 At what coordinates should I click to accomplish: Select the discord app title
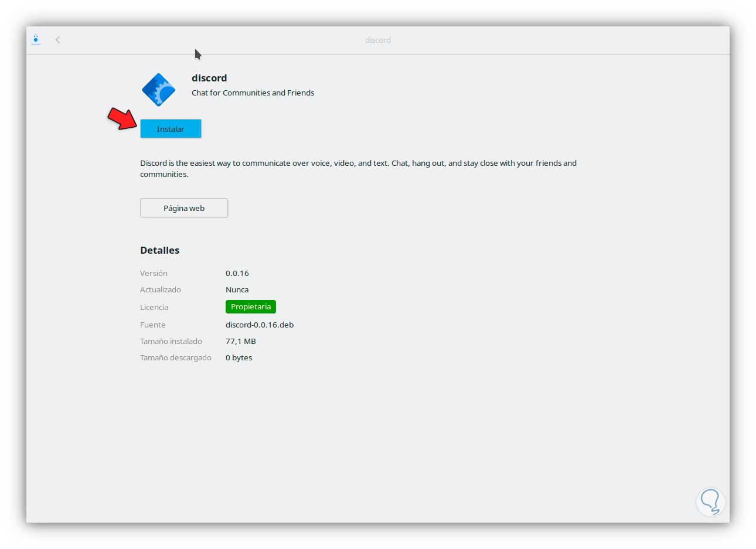tap(209, 78)
